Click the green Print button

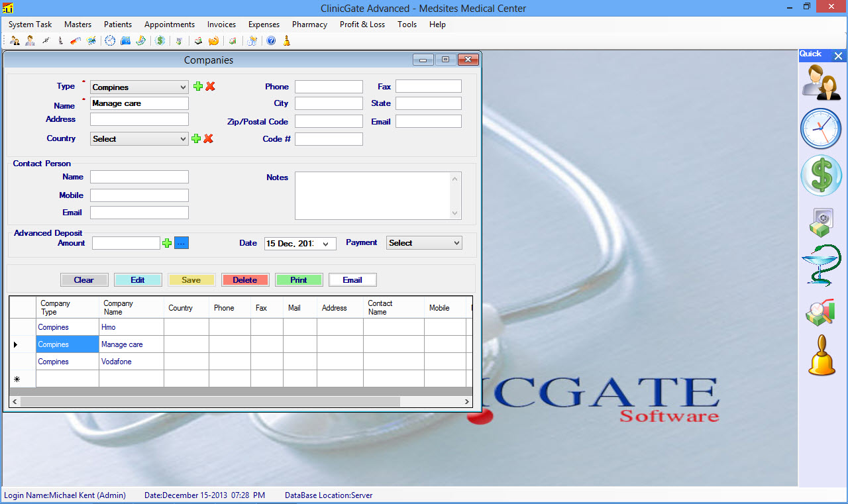[299, 280]
